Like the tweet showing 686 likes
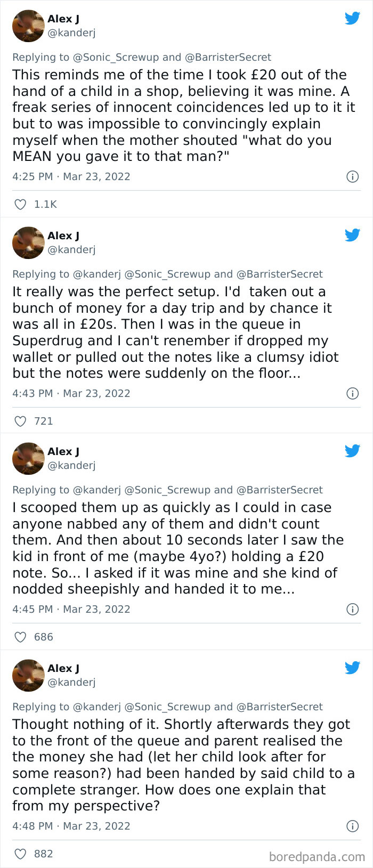The width and height of the screenshot is (373, 868). 20,637
